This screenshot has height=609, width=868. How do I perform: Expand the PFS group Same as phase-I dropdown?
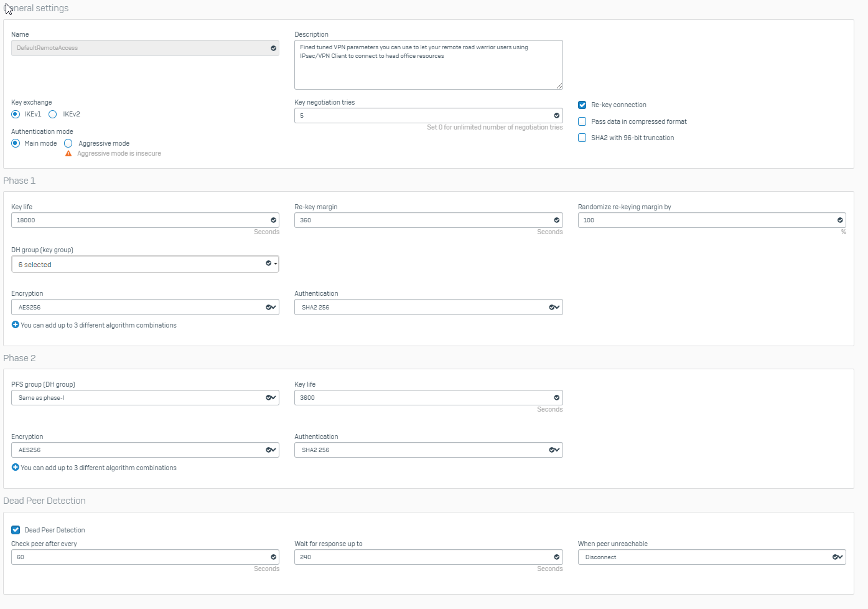(x=145, y=398)
